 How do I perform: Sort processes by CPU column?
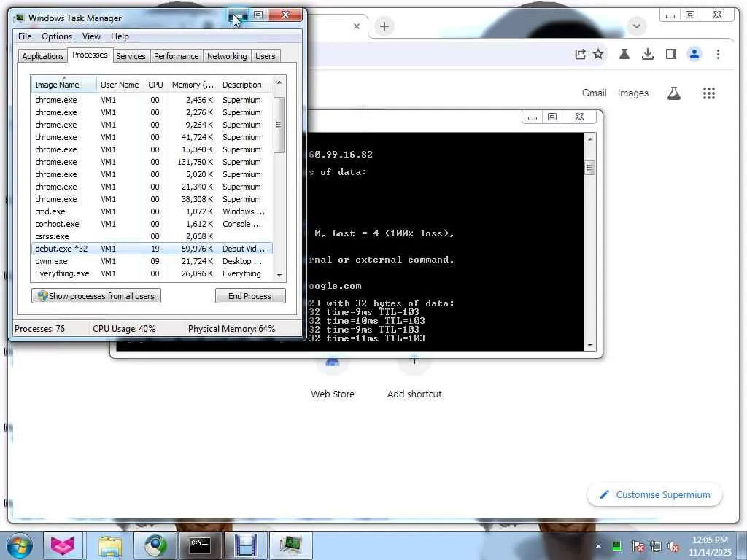coord(155,85)
